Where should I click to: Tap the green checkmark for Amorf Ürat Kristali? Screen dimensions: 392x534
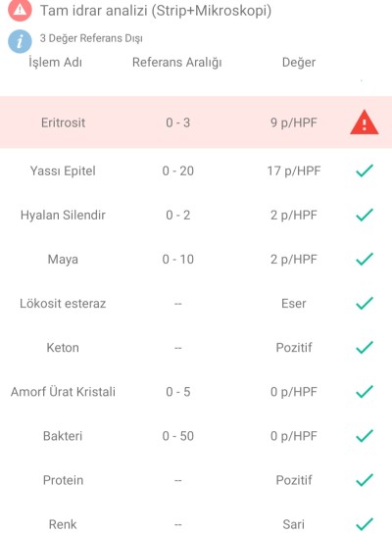pyautogui.click(x=365, y=392)
